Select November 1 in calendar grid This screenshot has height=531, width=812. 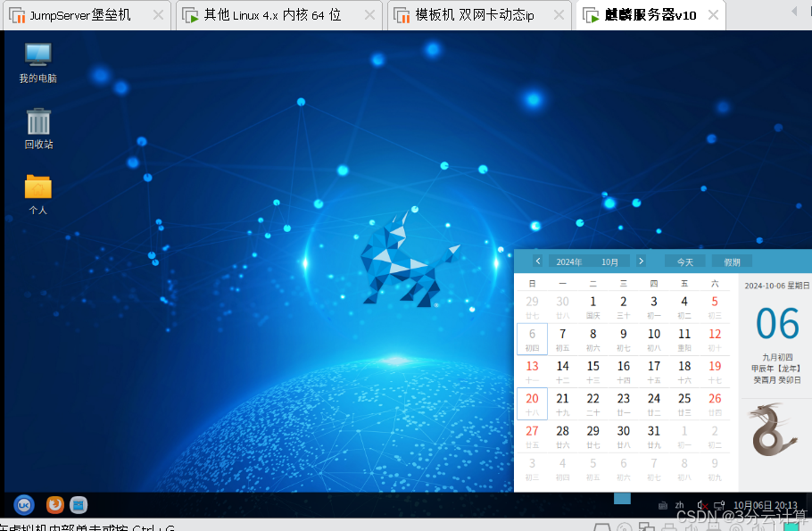tap(684, 436)
